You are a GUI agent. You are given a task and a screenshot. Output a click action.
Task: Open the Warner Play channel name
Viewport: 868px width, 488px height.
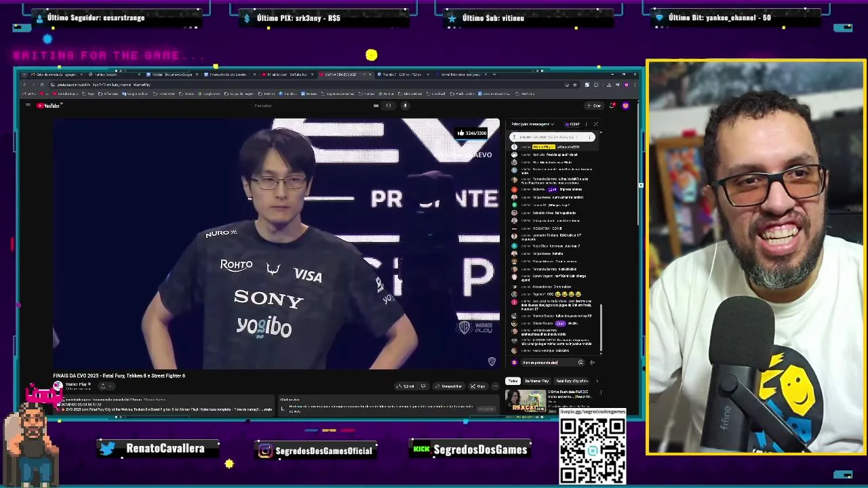click(76, 384)
